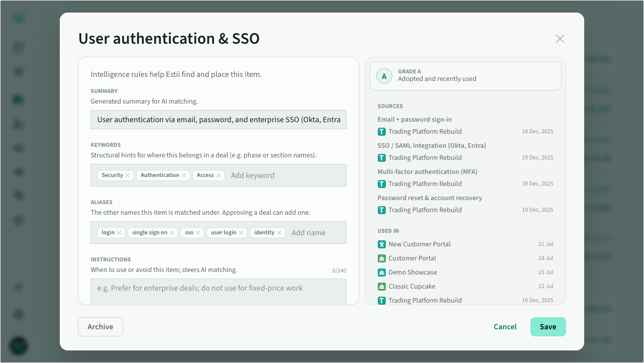Screen dimensions: 644x363
Task: Click the Email + password sign-in source heading
Action: [x=415, y=120]
